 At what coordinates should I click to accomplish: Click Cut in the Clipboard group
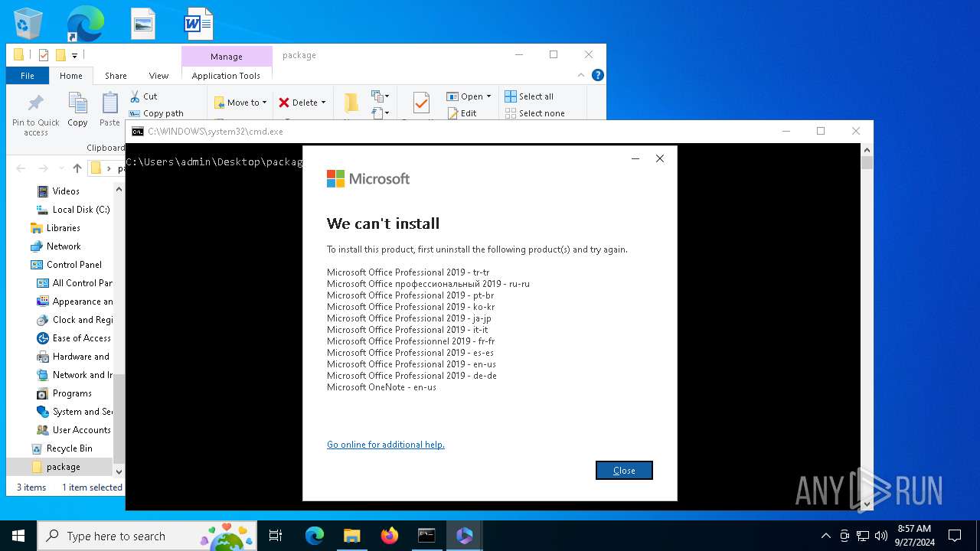click(143, 96)
